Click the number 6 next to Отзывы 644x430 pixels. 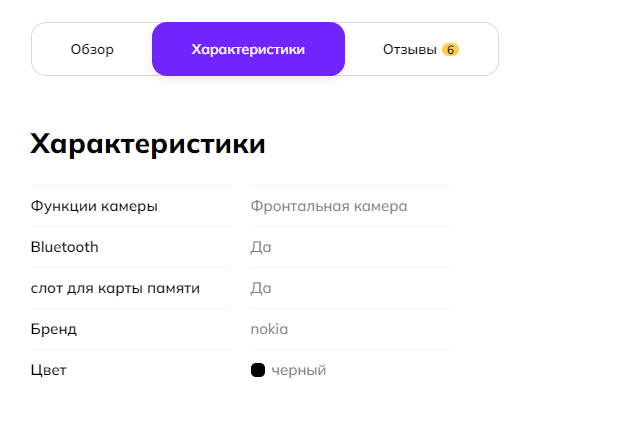pyautogui.click(x=450, y=50)
